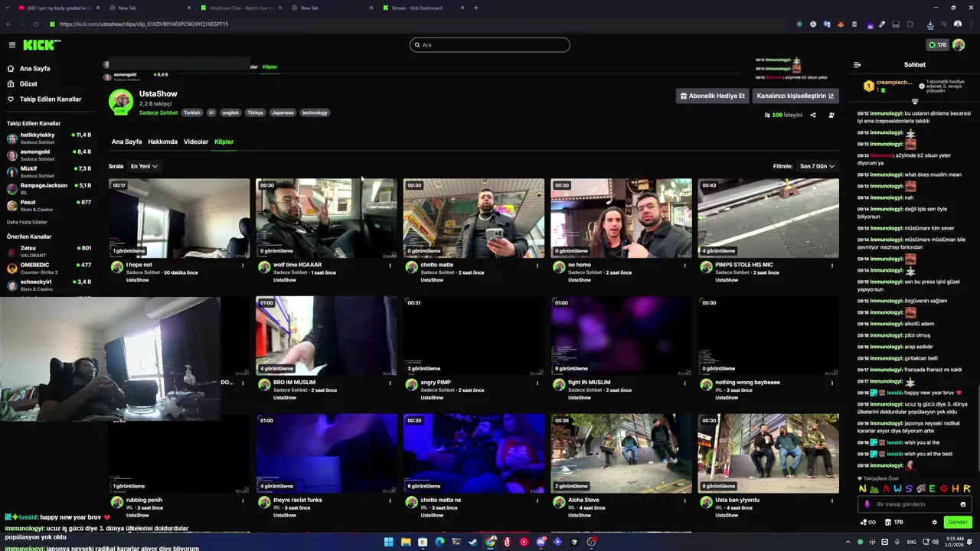Select the Turkish tag
This screenshot has width=980, height=551.
(191, 112)
